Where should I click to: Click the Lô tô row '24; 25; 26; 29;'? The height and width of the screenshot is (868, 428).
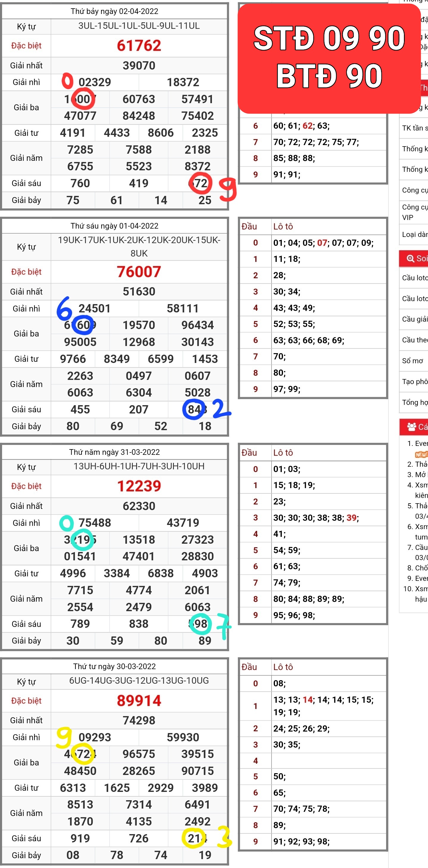point(301,729)
